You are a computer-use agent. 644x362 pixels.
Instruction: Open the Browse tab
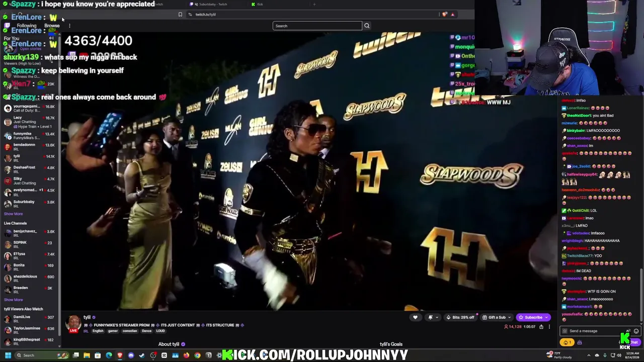coord(52,26)
